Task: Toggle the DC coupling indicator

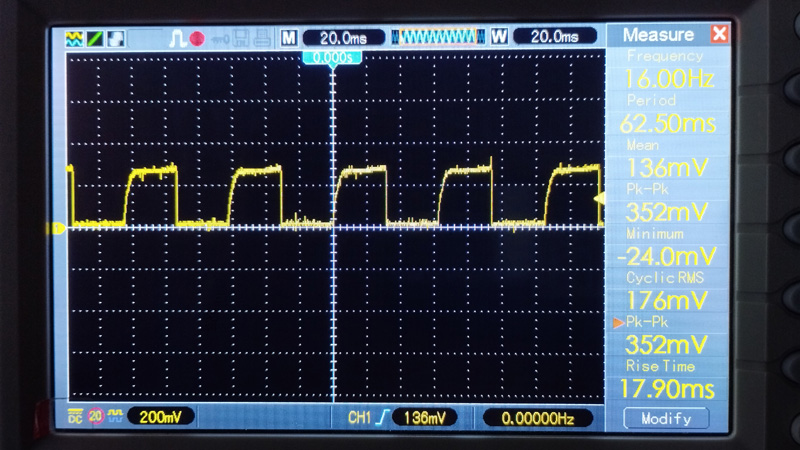Action: (74, 415)
